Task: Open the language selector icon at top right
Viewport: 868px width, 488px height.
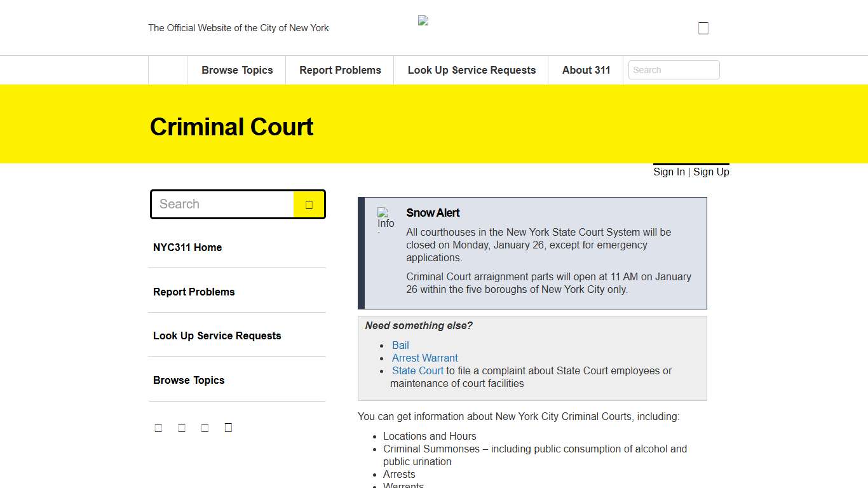Action: pyautogui.click(x=703, y=27)
